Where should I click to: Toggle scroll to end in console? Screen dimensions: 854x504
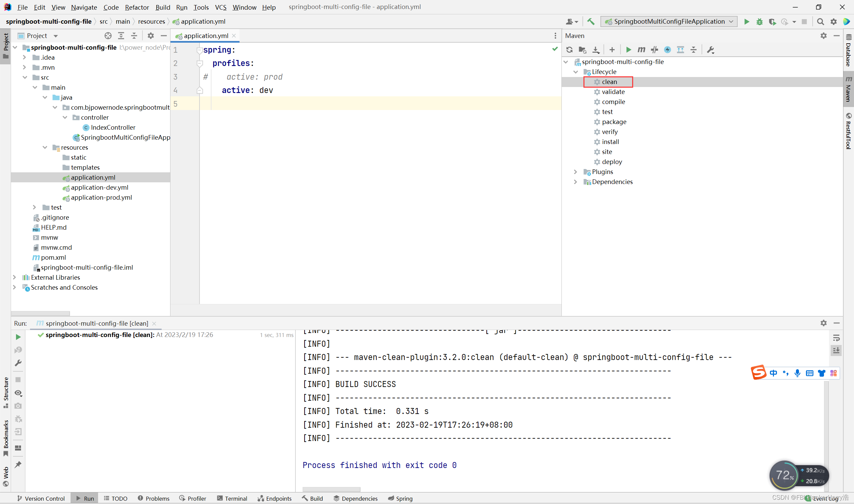point(836,350)
